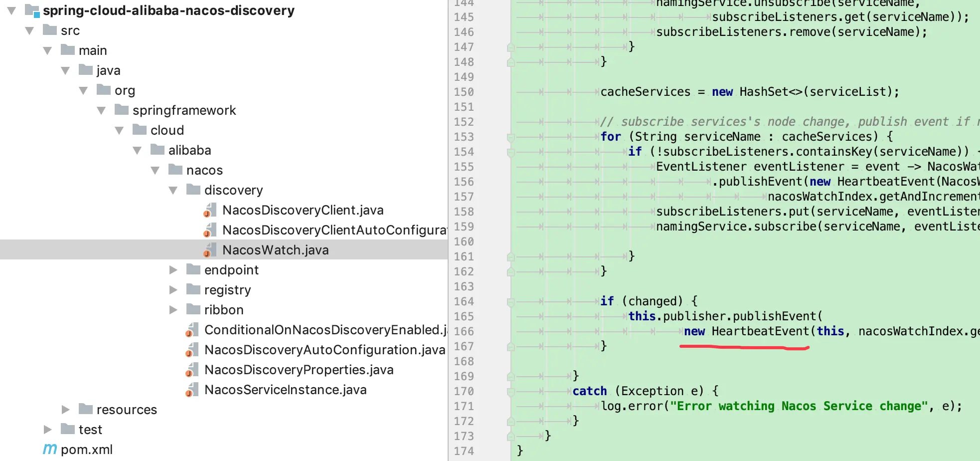Collapse the alibaba package arrow
980x461 pixels.
point(137,150)
